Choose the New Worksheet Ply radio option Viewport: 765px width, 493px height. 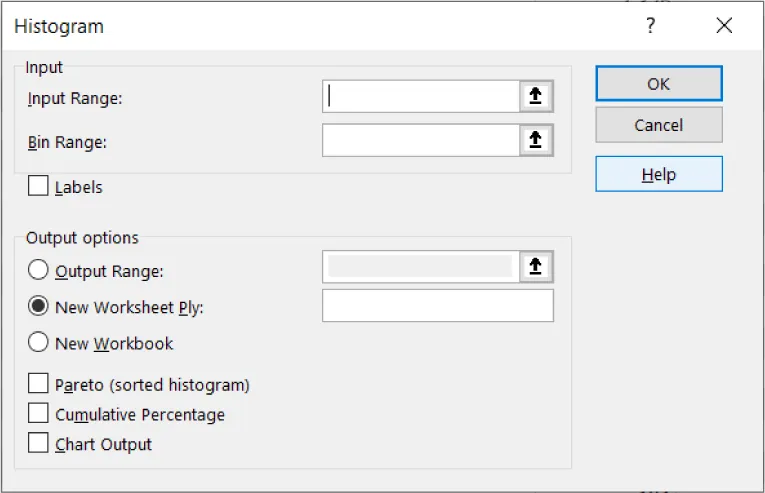tap(39, 307)
